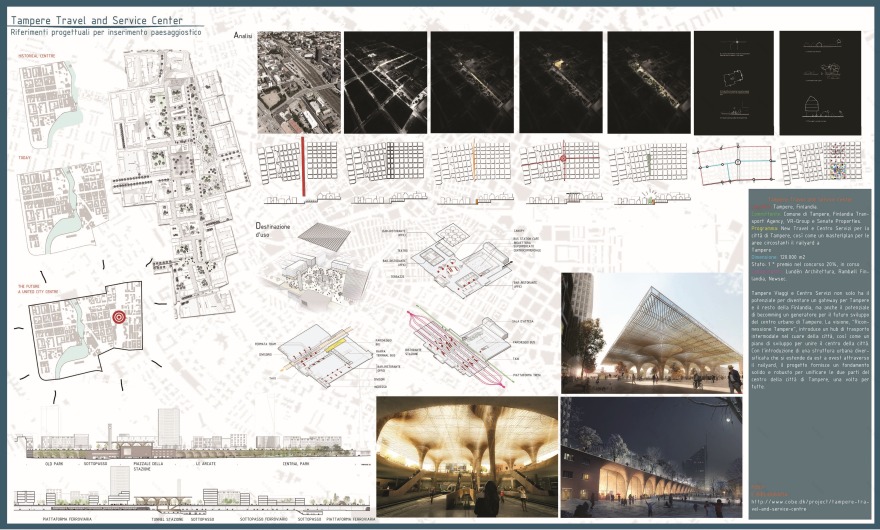Select the white street-grid night map image

pyautogui.click(x=384, y=82)
